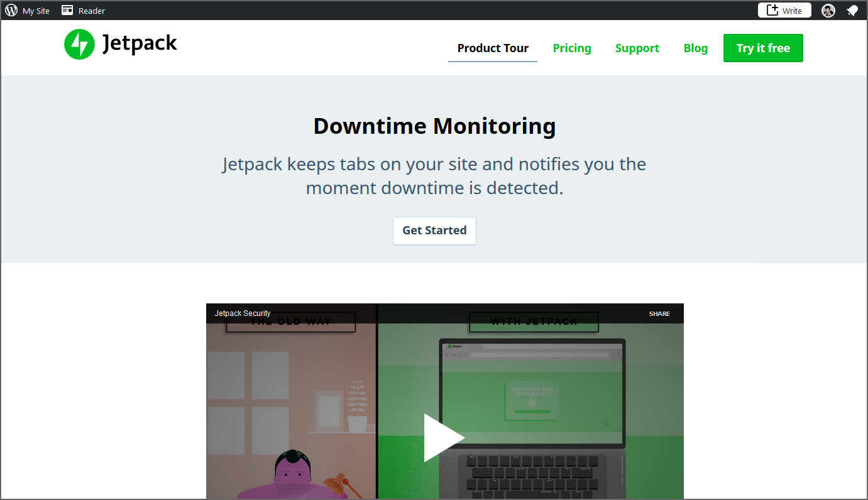This screenshot has height=500, width=868.
Task: Click the Write button
Action: (x=784, y=10)
